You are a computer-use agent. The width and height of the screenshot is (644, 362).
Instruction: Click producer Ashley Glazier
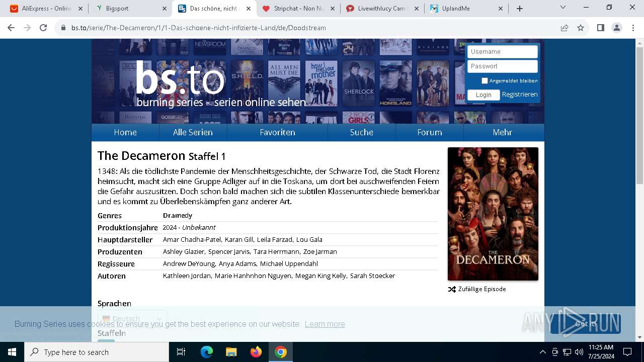184,252
